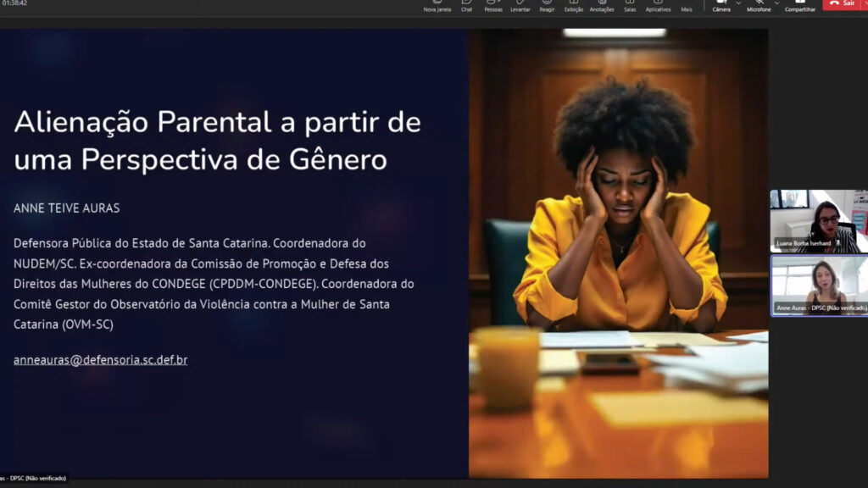Raise hand with Levantar button
The image size is (868, 488).
pyautogui.click(x=520, y=5)
